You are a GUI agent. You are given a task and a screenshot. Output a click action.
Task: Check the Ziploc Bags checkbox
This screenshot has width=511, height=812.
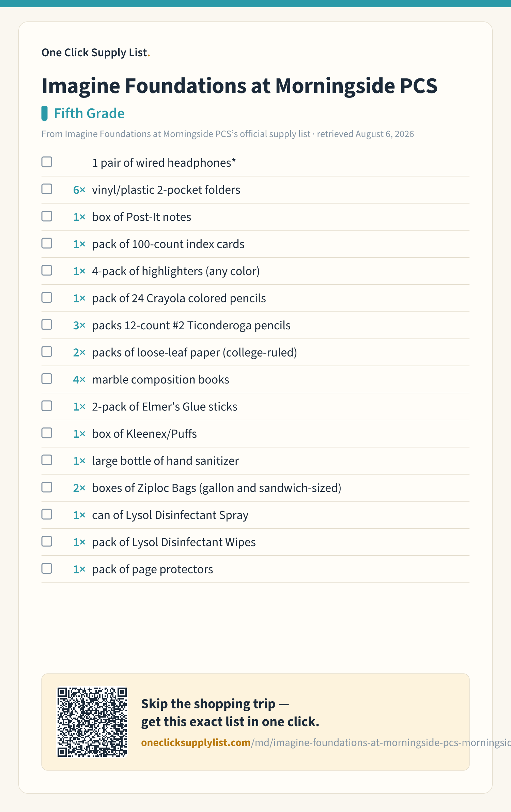click(47, 487)
